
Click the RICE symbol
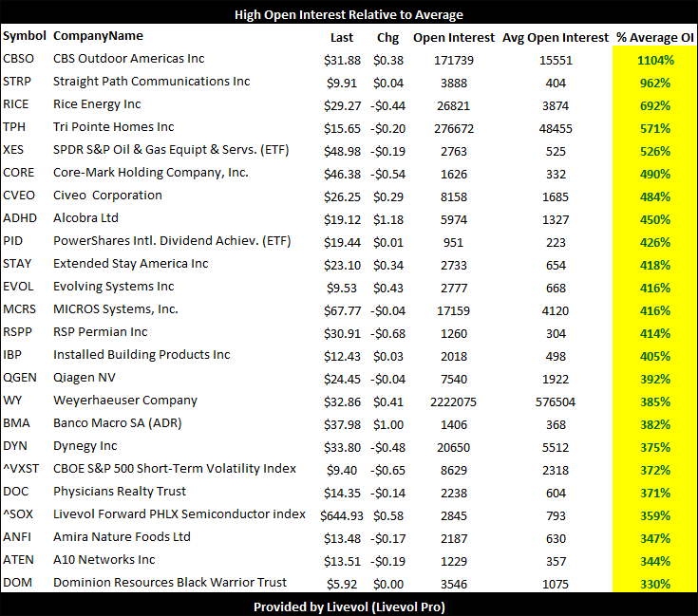click(15, 104)
